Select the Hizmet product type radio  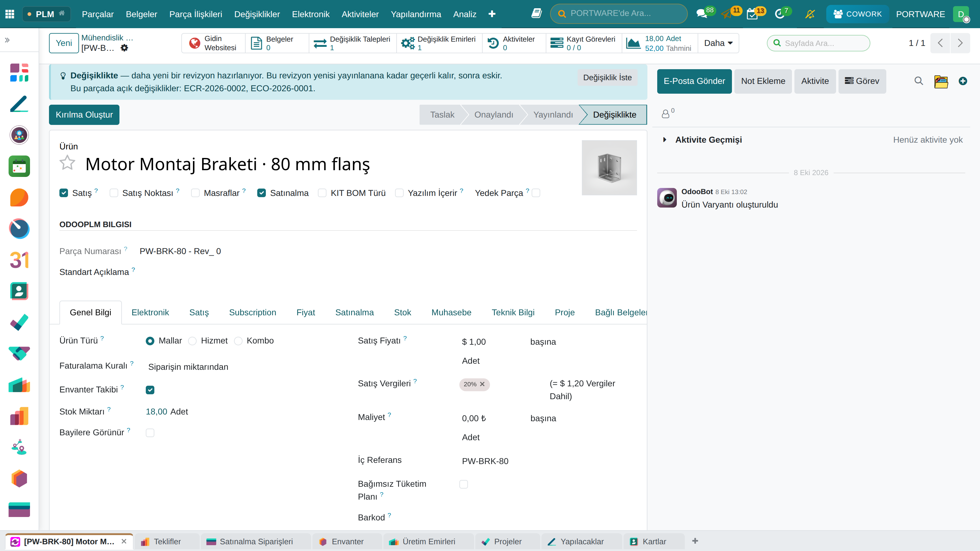point(193,341)
